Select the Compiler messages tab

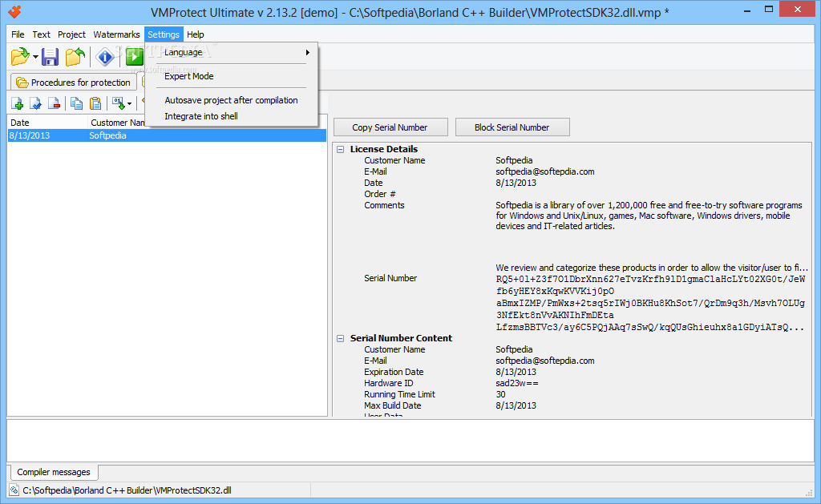[x=53, y=472]
